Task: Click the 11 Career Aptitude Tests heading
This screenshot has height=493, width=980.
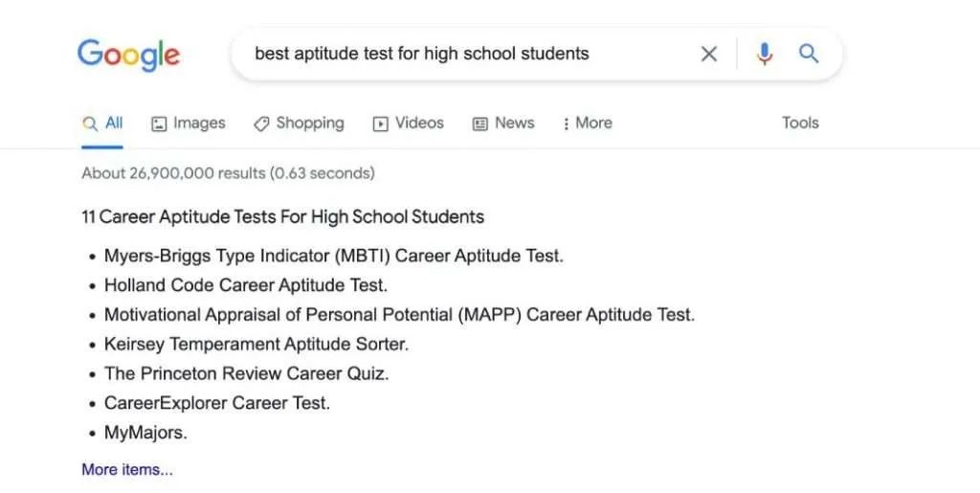Action: pos(283,216)
